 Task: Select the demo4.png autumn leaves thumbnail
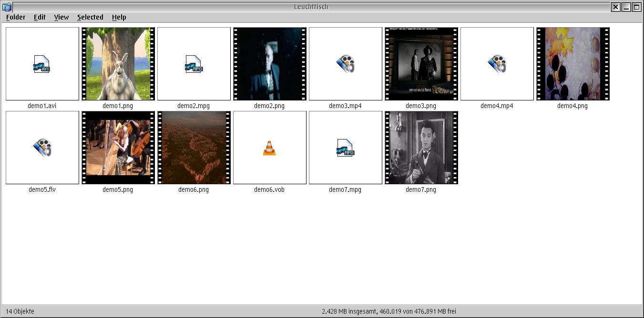click(x=572, y=64)
